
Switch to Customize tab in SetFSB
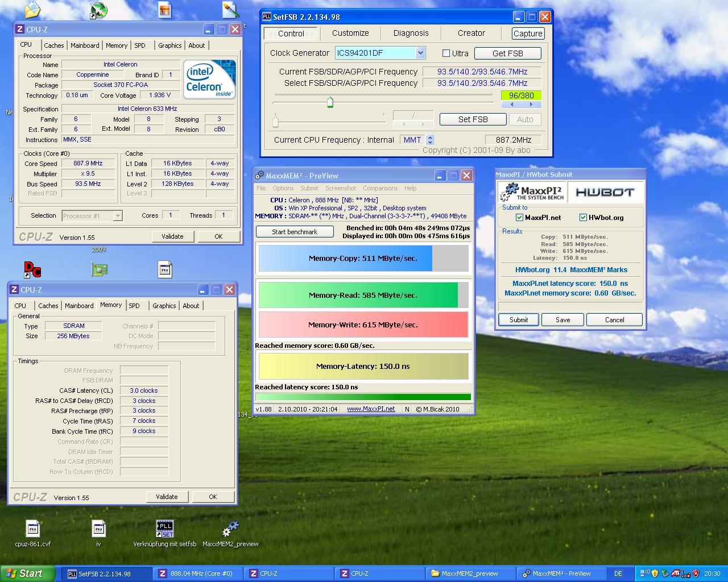(x=350, y=33)
